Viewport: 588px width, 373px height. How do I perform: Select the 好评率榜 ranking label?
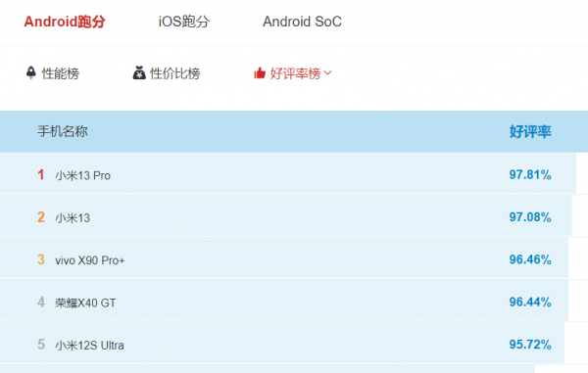pos(295,73)
